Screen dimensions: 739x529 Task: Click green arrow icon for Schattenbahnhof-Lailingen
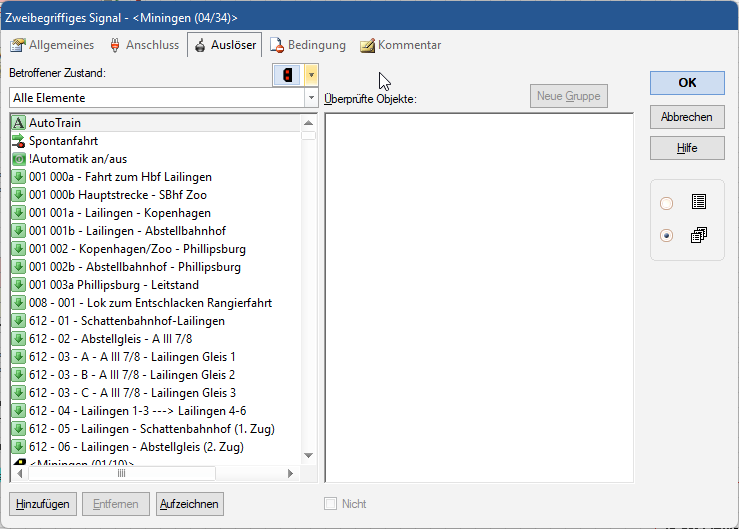point(19,321)
